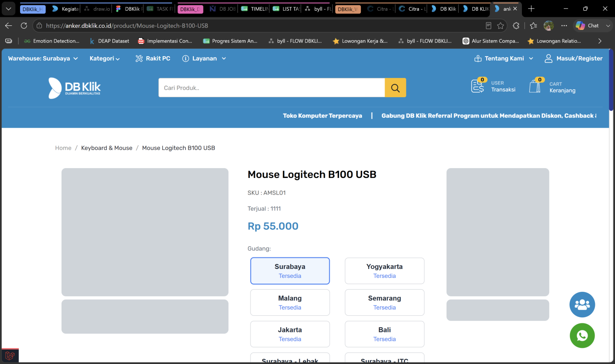Image resolution: width=615 pixels, height=364 pixels.
Task: Open the tab list dropdown arrow
Action: click(x=9, y=9)
